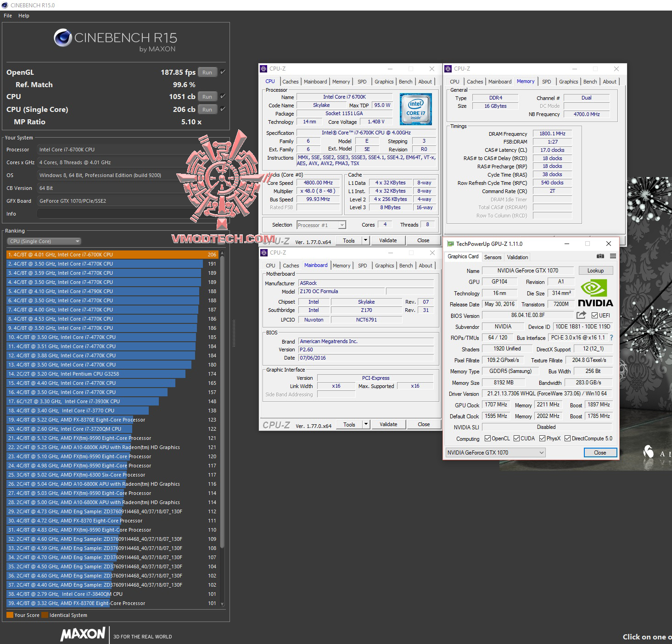
Task: Switch to SPD tab in CPU-Z memory window
Action: click(x=546, y=82)
